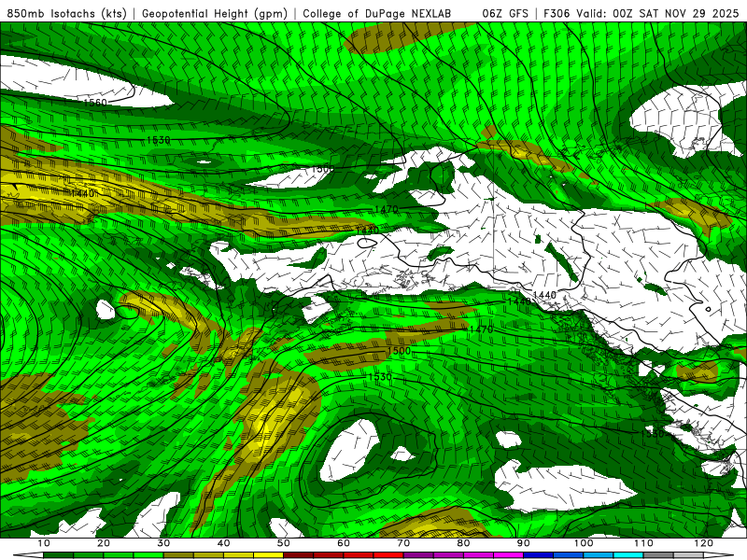Click the color scale label '60'
This screenshot has height=560, width=747.
coord(344,543)
